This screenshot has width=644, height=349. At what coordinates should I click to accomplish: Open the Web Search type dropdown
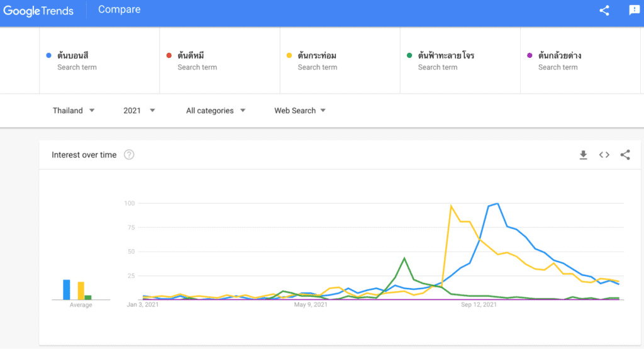click(x=300, y=111)
